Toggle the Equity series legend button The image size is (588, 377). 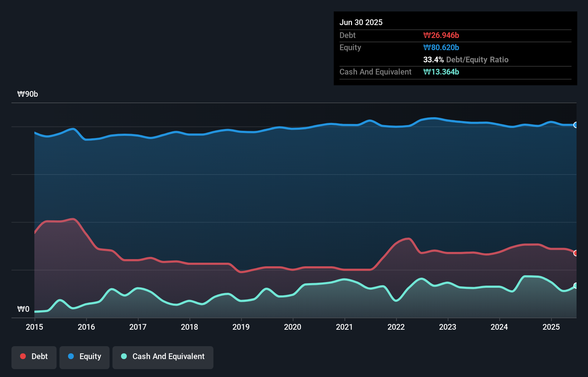(85, 357)
